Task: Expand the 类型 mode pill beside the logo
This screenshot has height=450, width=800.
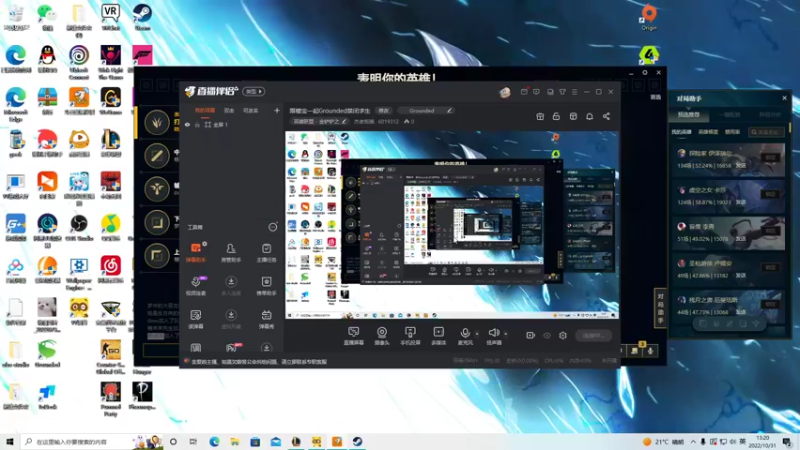Action: pyautogui.click(x=254, y=91)
